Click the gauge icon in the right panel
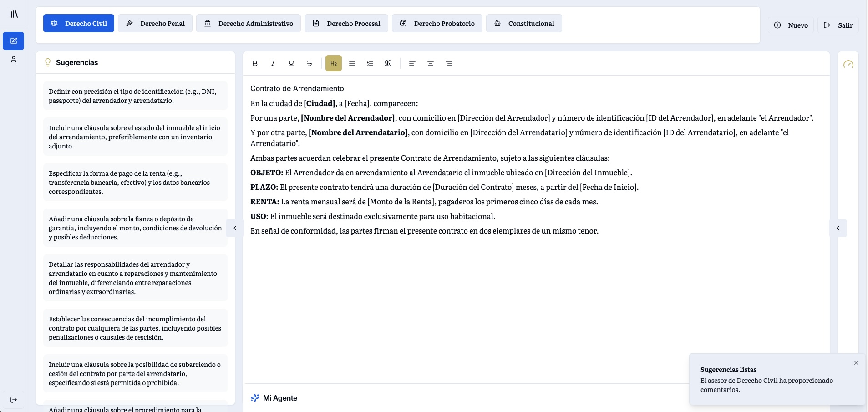Screen dimensions: 868x412 click(848, 64)
